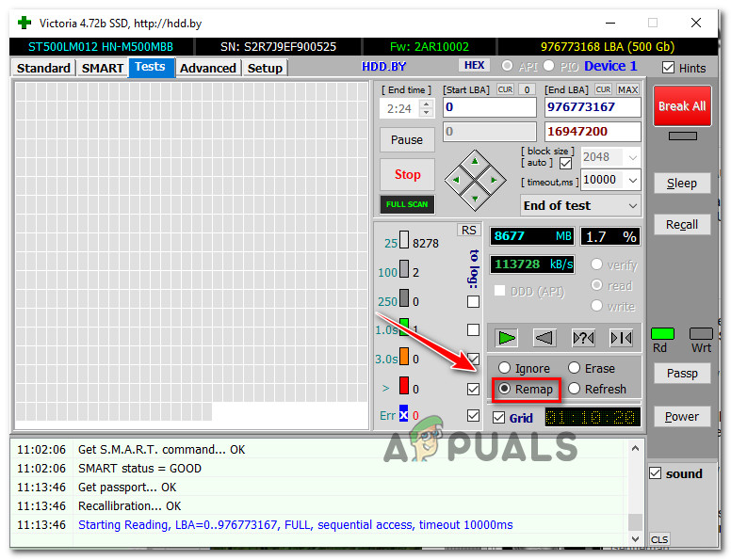Image resolution: width=731 pixels, height=560 pixels.
Task: Click the green 1.0s block color indicator
Action: tap(404, 328)
